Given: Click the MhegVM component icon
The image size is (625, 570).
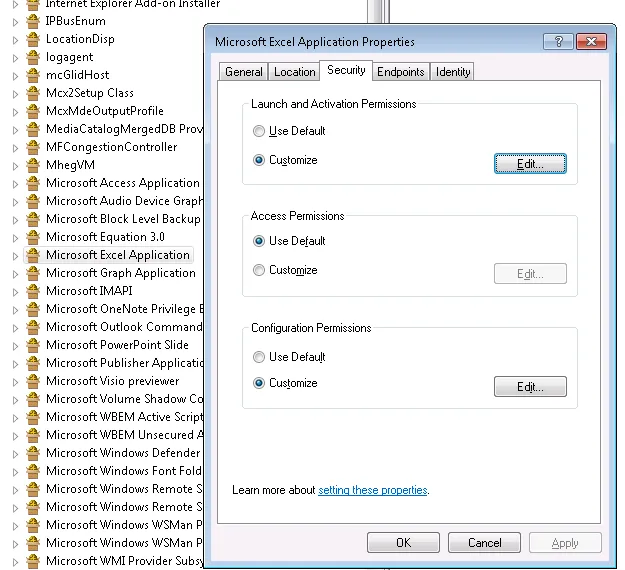Looking at the screenshot, I should (33, 165).
